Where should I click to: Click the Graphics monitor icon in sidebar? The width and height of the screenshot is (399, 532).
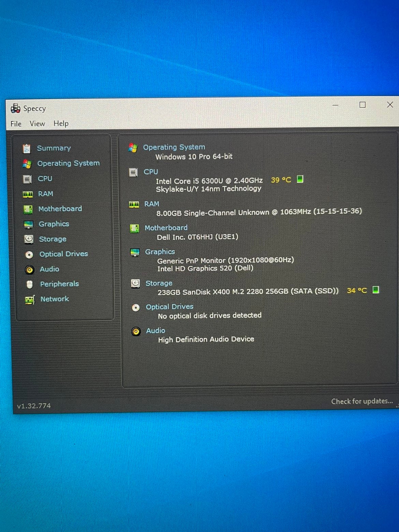point(28,224)
